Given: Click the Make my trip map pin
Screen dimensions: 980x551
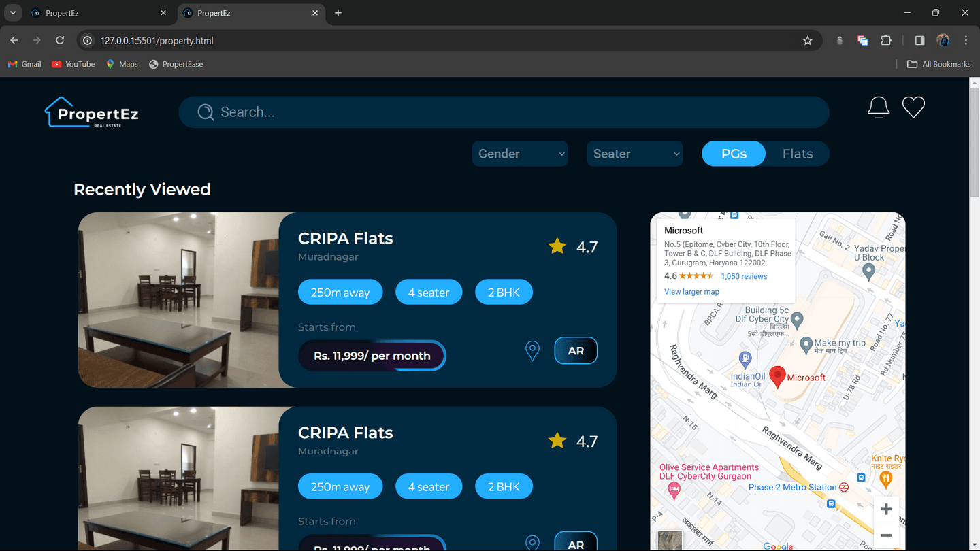Looking at the screenshot, I should (x=806, y=345).
